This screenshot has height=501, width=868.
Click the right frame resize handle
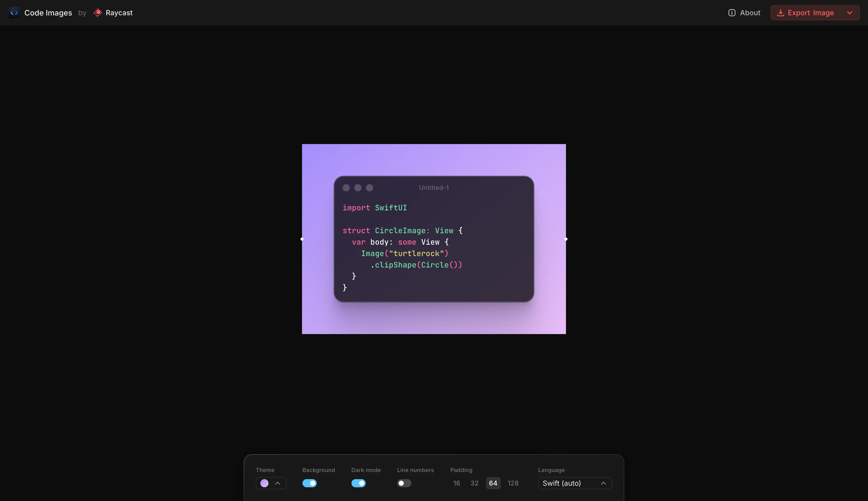(566, 239)
